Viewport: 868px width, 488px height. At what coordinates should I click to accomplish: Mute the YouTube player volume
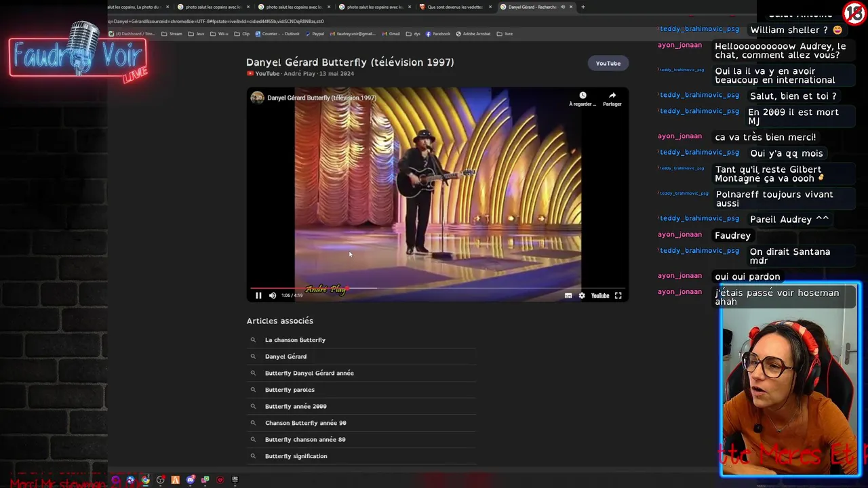[273, 296]
